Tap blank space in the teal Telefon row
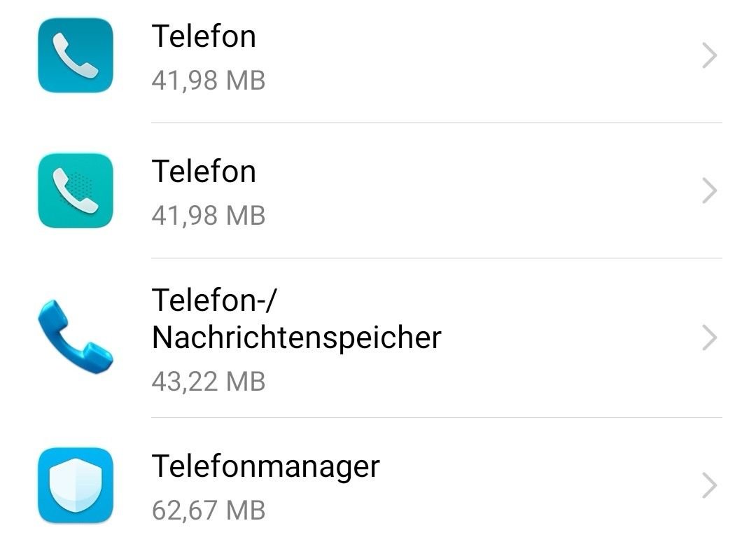The width and height of the screenshot is (756, 549). (482, 190)
